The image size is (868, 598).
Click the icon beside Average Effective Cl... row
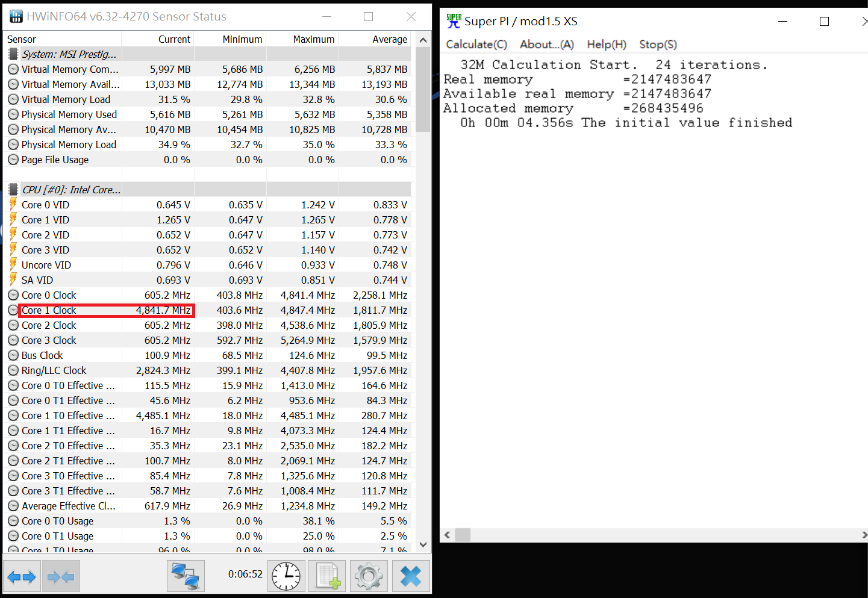tap(13, 506)
